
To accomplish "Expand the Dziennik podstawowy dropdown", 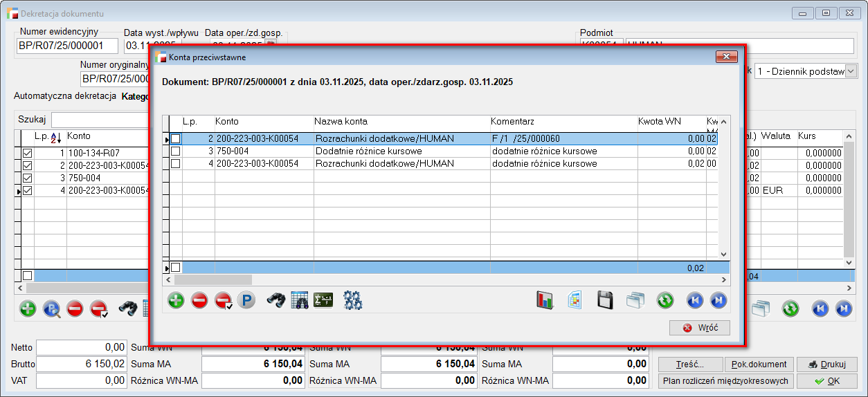I will pos(851,71).
